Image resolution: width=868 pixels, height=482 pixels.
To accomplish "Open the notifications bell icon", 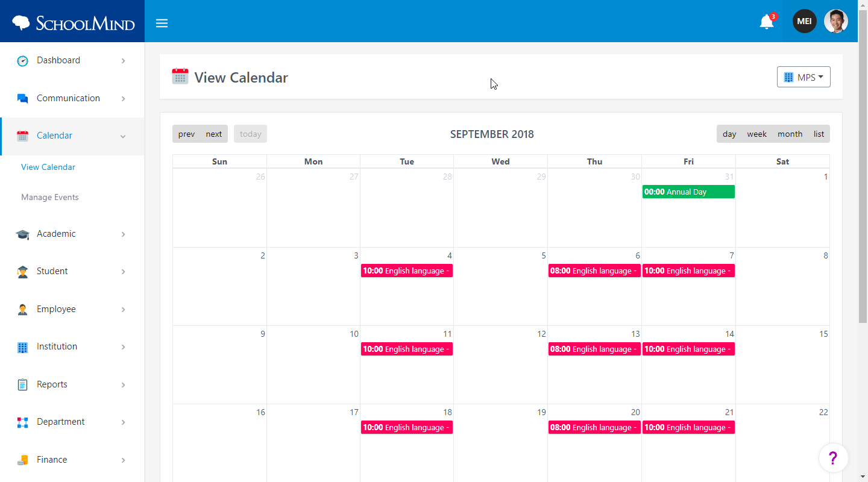I will point(767,22).
